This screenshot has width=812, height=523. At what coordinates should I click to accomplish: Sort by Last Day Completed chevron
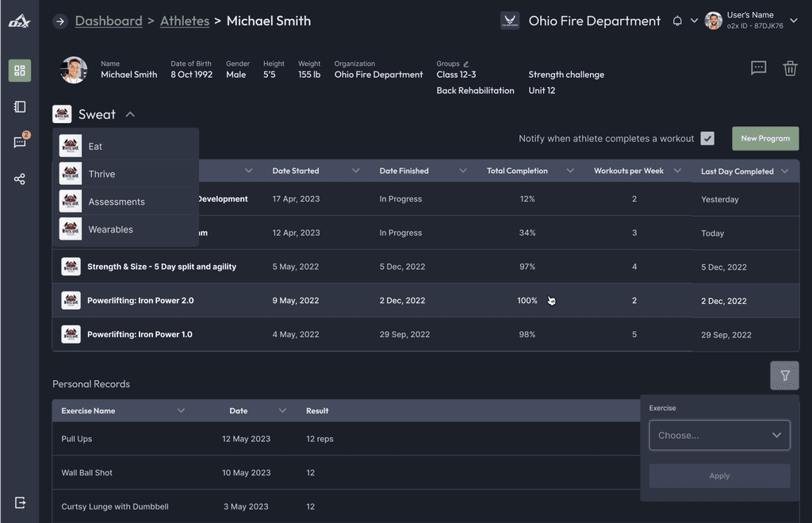point(784,171)
